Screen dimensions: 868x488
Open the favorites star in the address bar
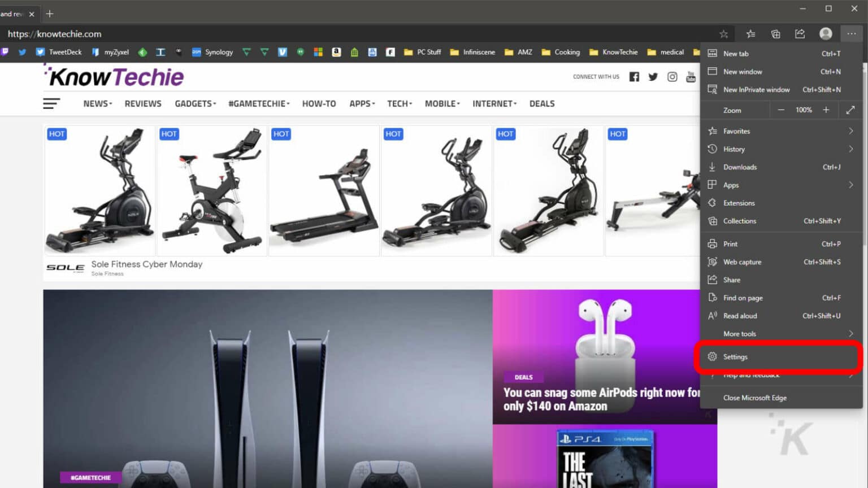723,33
